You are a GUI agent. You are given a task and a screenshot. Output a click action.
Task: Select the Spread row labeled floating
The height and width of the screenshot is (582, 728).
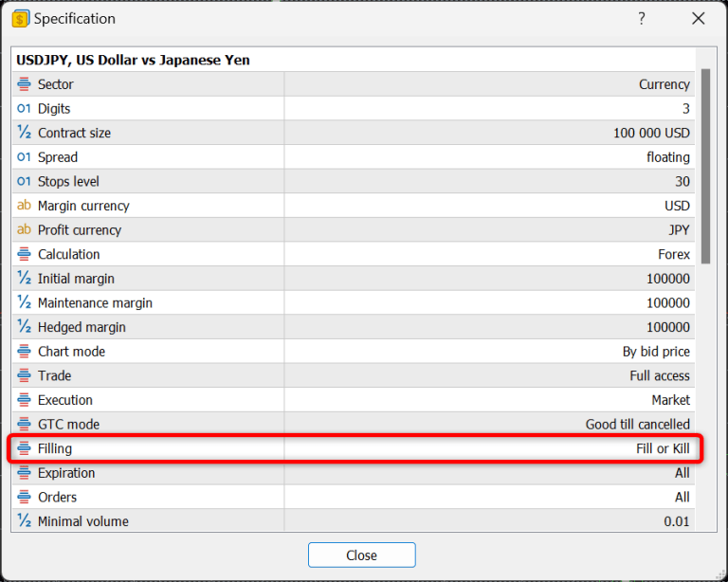coord(351,157)
